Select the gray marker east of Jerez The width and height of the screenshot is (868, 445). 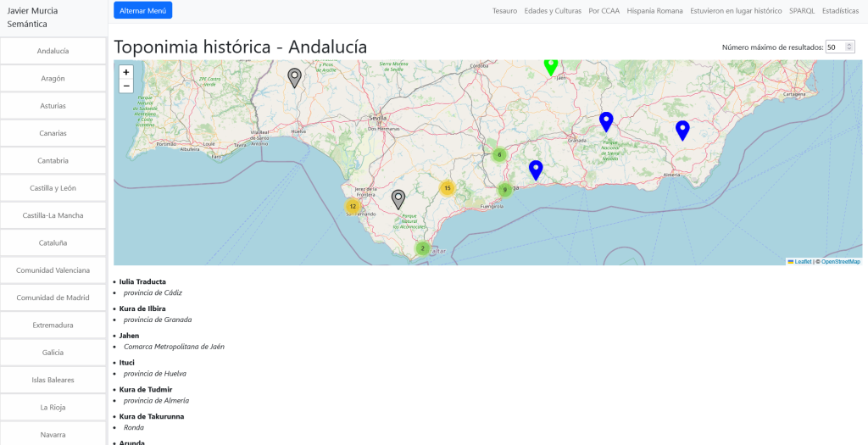point(398,198)
